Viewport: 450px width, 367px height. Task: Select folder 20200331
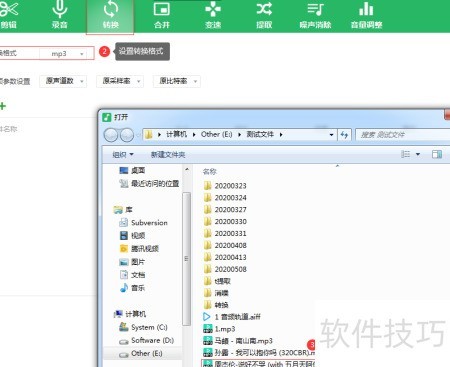(226, 233)
